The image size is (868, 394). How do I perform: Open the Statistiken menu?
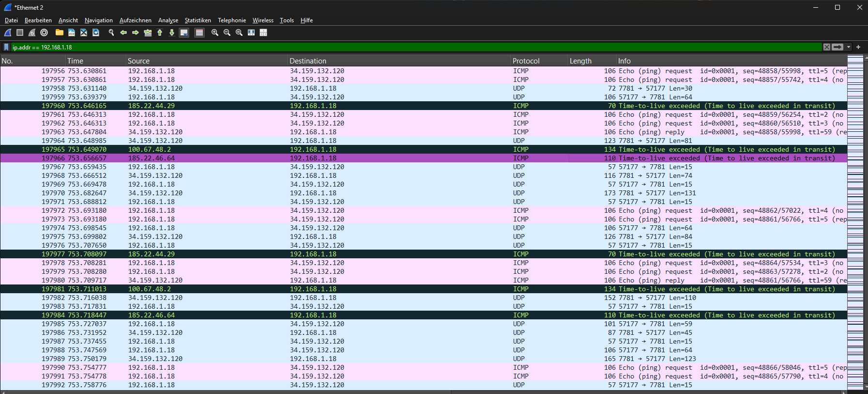click(198, 20)
